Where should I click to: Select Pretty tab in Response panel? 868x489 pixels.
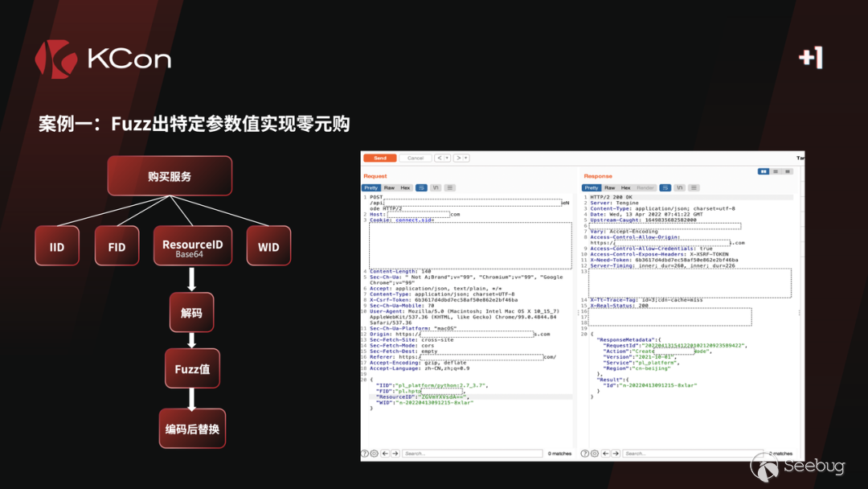(x=592, y=187)
